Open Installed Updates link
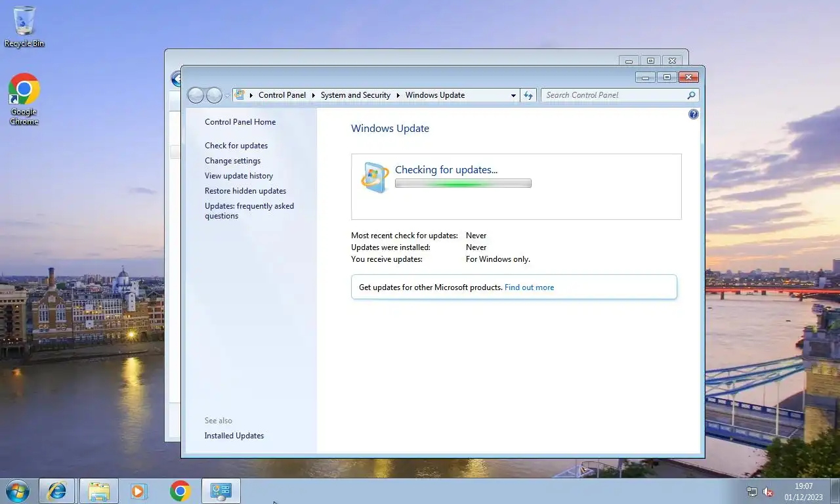 [234, 436]
